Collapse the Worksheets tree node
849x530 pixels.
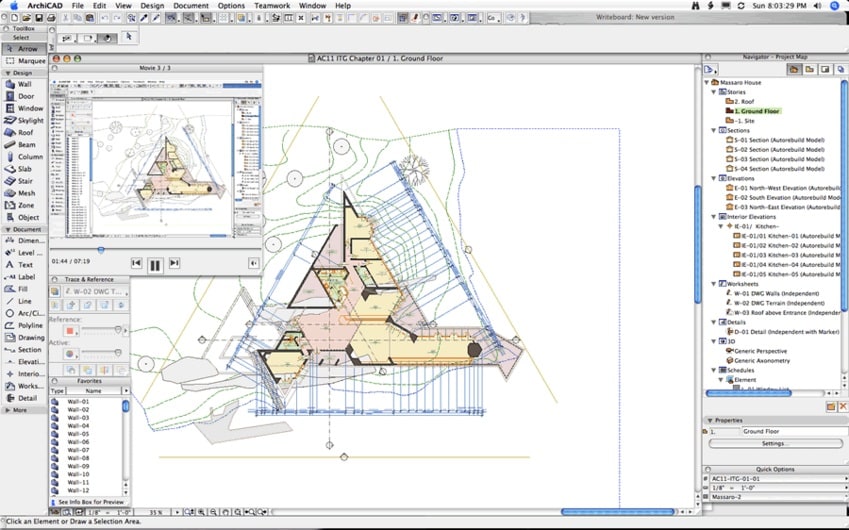714,284
